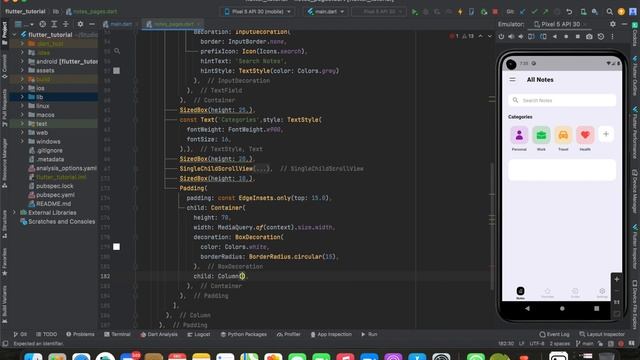Expand External Libraries node
This screenshot has width=640, height=360.
click(15, 213)
